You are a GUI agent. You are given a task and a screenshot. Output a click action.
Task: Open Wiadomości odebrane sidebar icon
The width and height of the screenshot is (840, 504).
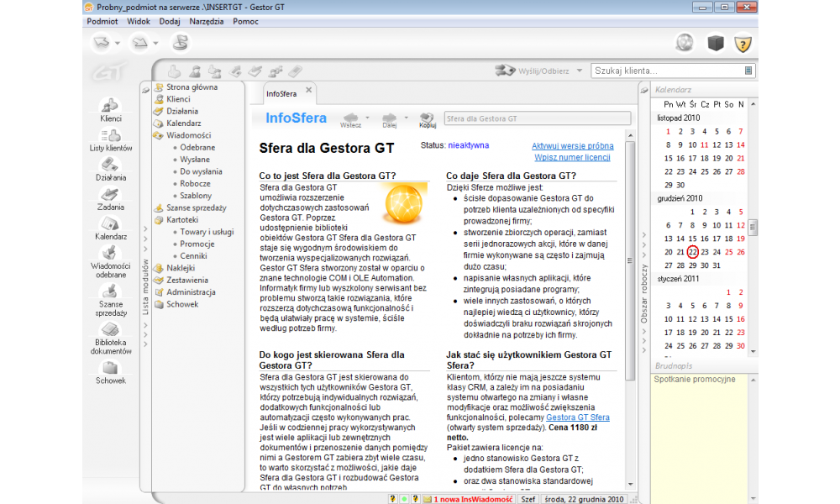(x=110, y=262)
